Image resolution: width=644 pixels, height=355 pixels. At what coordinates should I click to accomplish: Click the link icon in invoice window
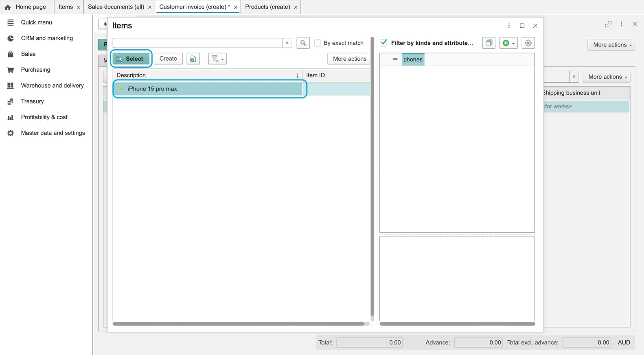(x=608, y=24)
